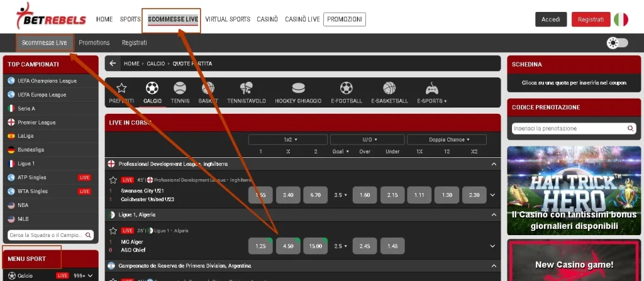Open the 1x2 market dropdown

287,140
